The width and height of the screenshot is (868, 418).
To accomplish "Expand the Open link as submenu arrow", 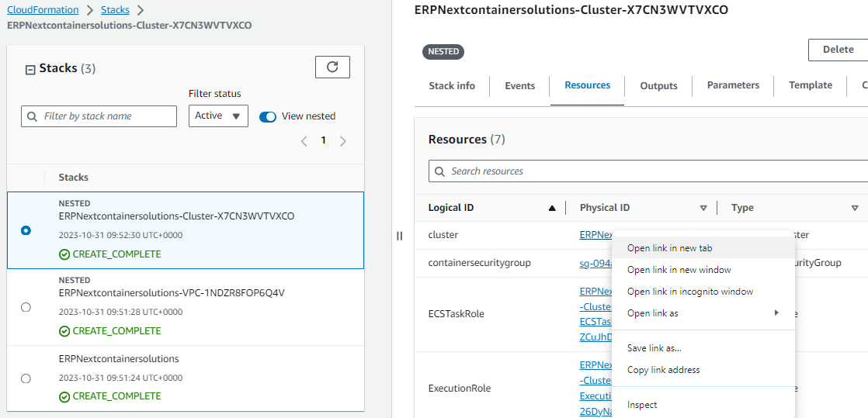I will (776, 313).
